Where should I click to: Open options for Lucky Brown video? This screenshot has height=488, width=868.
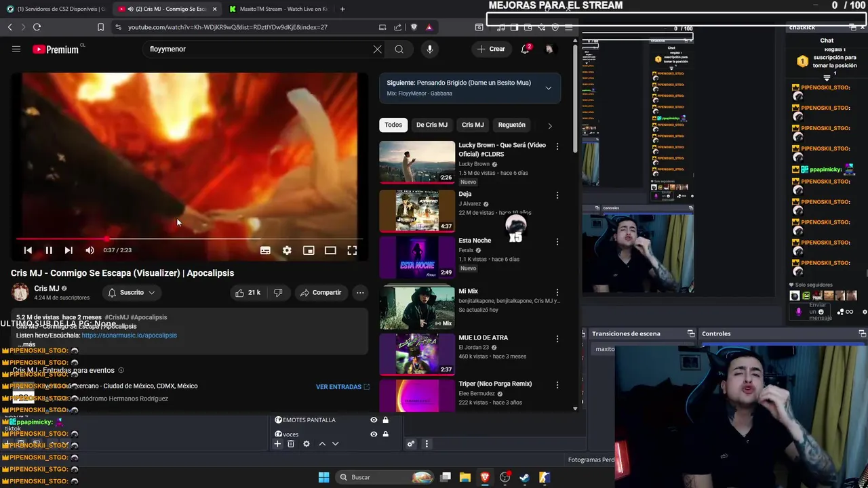(557, 146)
